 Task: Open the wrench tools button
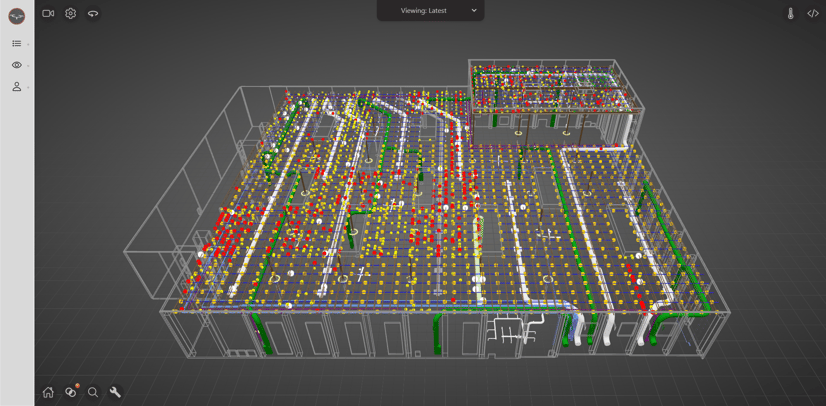click(115, 392)
